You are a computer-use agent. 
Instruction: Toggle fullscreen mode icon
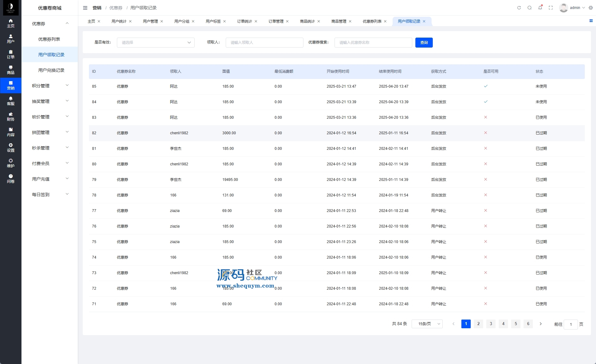tap(551, 8)
